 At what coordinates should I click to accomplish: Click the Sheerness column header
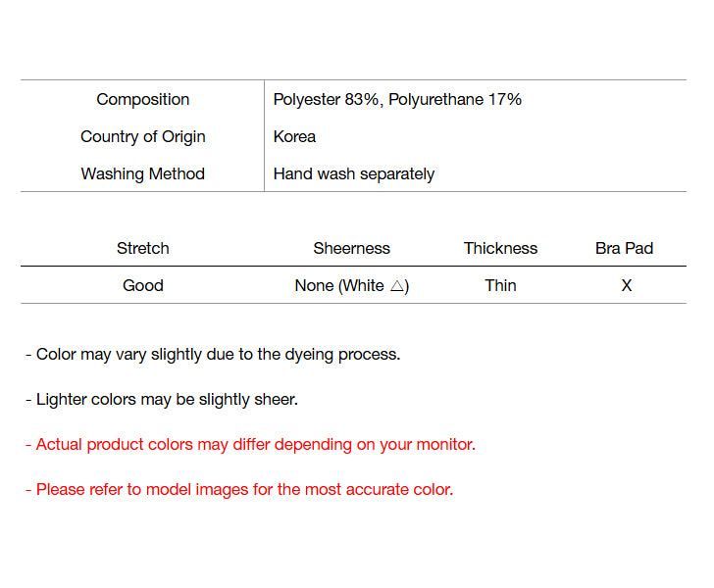[352, 249]
